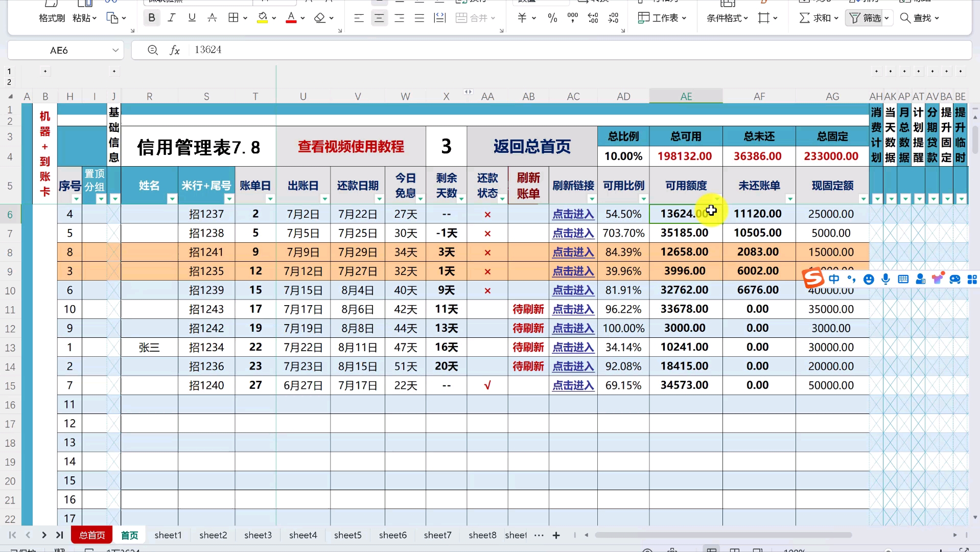Switch to the sheet5 tab

[x=348, y=535]
